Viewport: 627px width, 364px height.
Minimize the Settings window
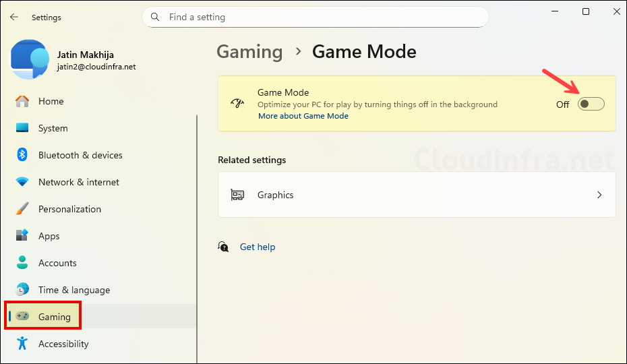click(555, 11)
